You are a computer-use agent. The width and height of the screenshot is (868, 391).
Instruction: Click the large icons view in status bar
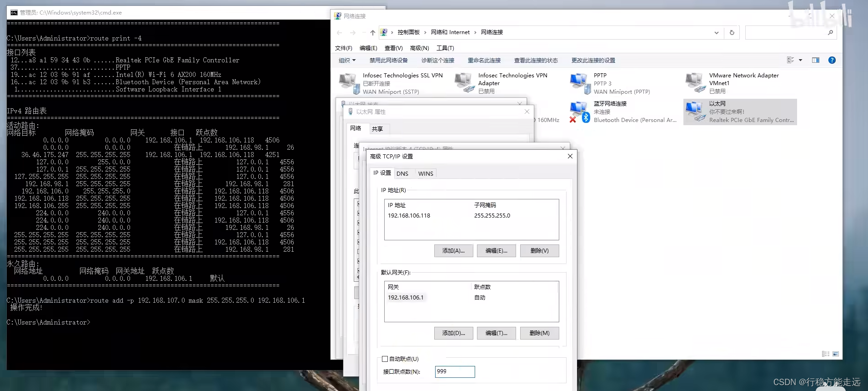(x=836, y=354)
